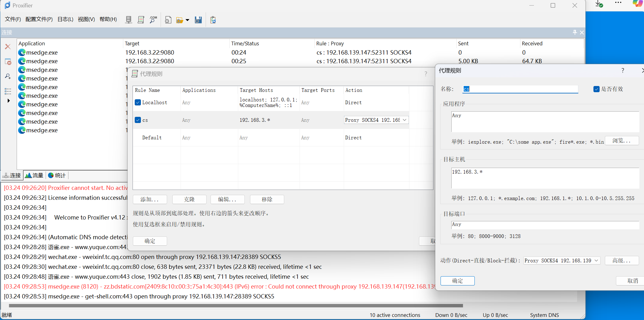644x320 pixels.
Task: Click the 克隆 button
Action: pyautogui.click(x=189, y=199)
